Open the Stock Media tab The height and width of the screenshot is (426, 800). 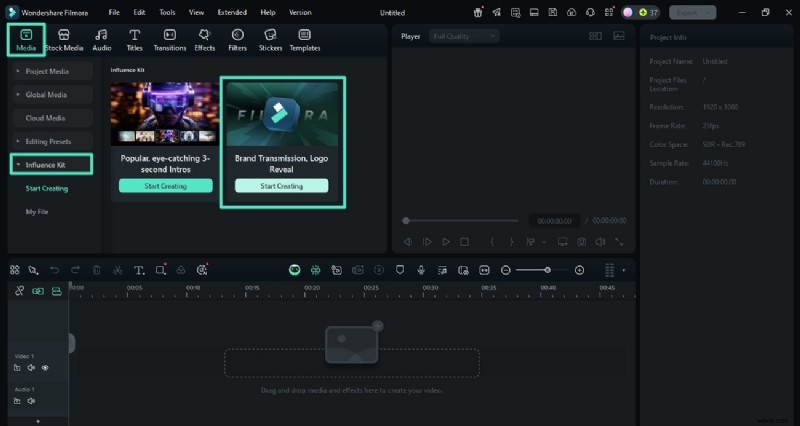coord(63,39)
